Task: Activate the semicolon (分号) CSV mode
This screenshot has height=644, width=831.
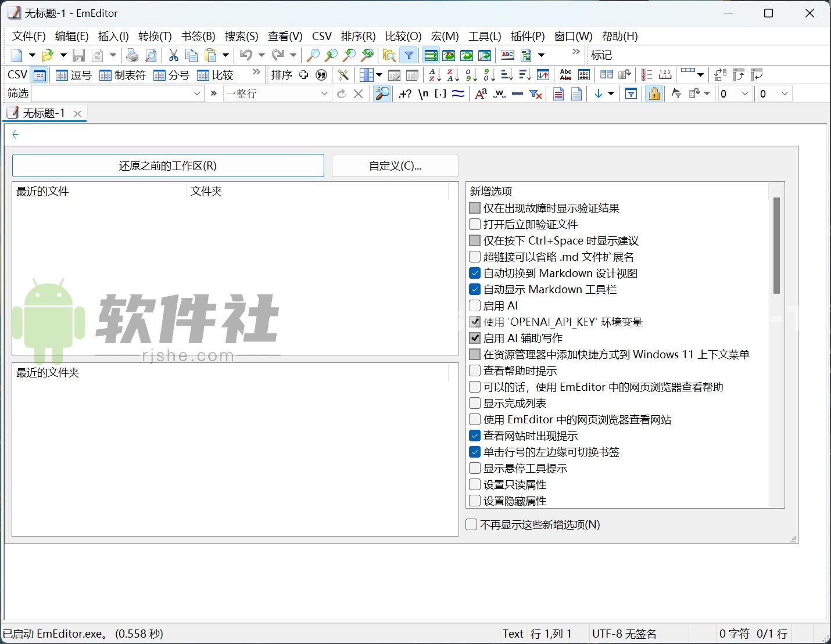Action: coord(171,74)
